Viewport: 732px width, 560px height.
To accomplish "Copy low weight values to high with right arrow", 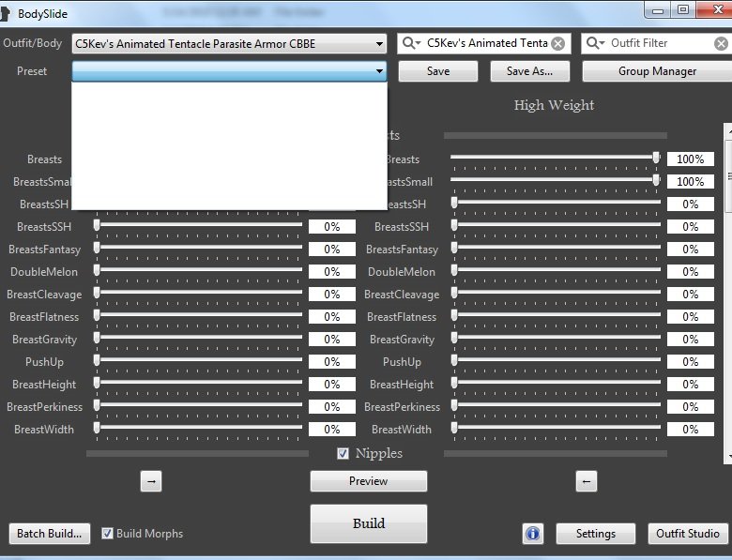I will point(151,481).
